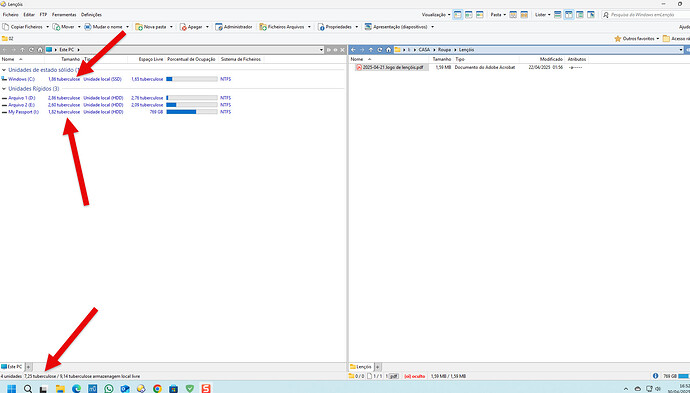Image resolution: width=690 pixels, height=393 pixels.
Task: Click the Mudar o nome button
Action: pos(104,27)
